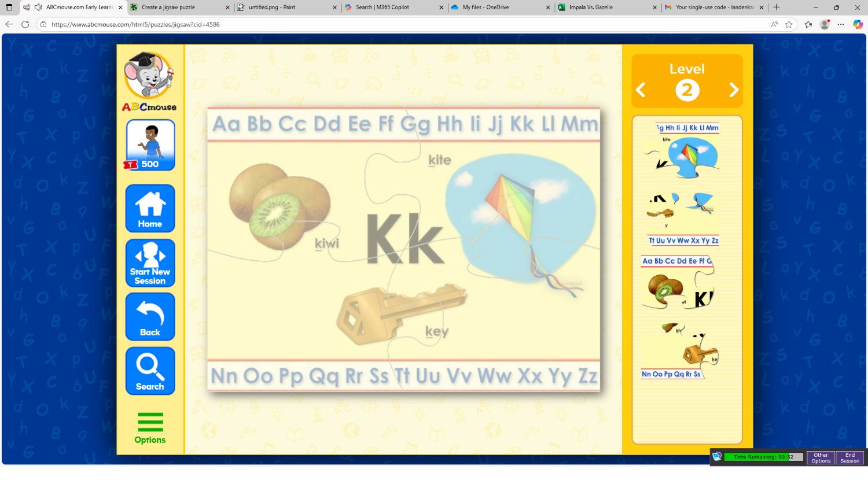Click the Copilot icon in the address bar
This screenshot has height=488, width=868.
[859, 24]
